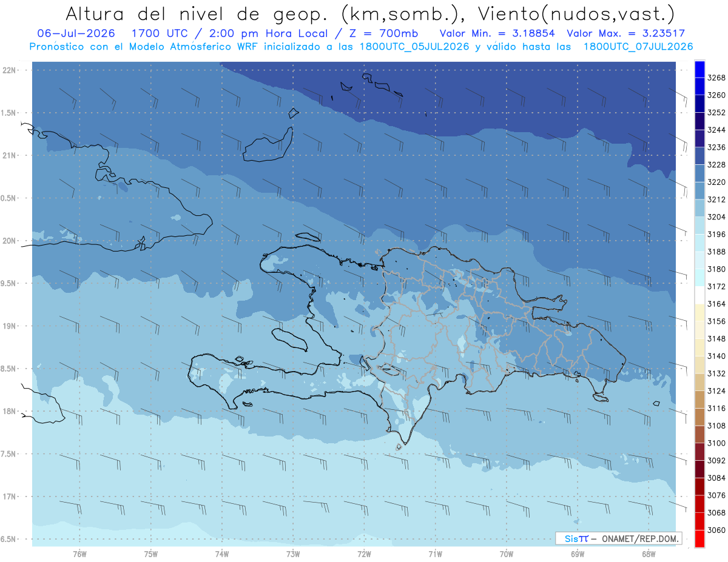728x562 pixels.
Task: Click the 'Valor Min. = 3.18854' readout
Action: coord(499,33)
